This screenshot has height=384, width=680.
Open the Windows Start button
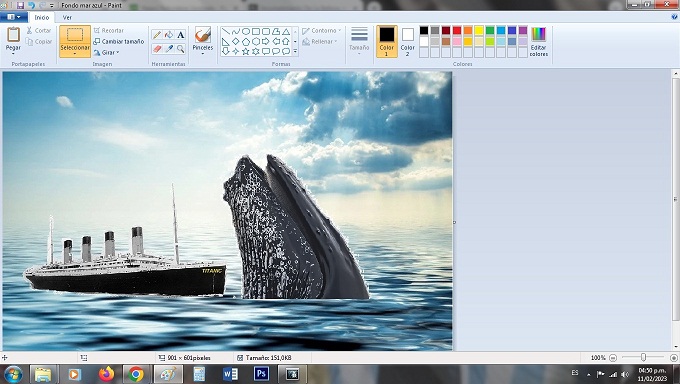coord(13,374)
